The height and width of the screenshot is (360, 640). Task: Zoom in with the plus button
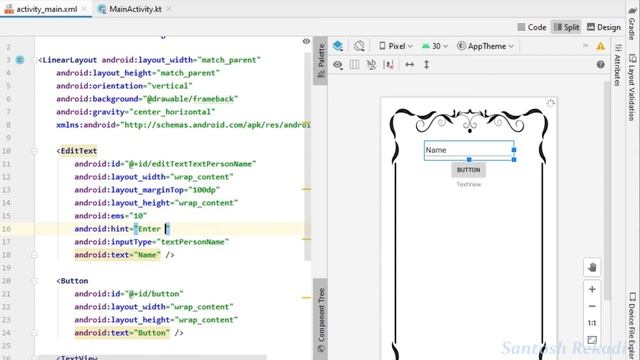click(x=592, y=289)
